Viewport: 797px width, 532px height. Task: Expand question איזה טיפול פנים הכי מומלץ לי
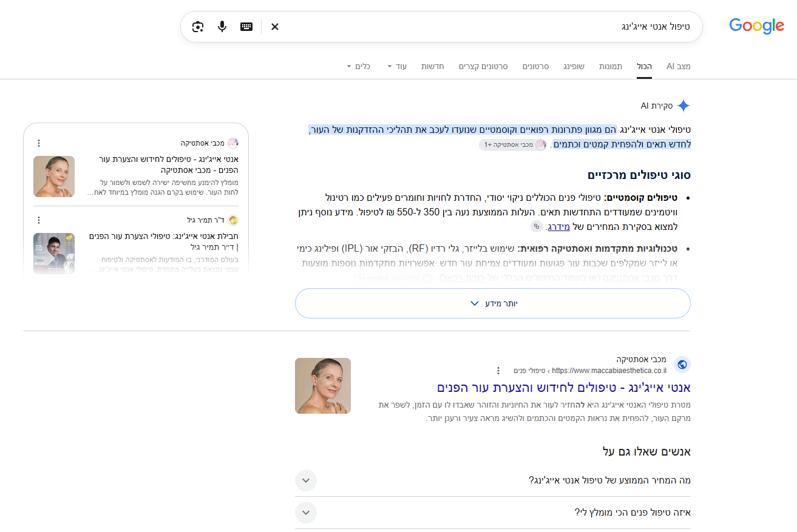point(493,513)
